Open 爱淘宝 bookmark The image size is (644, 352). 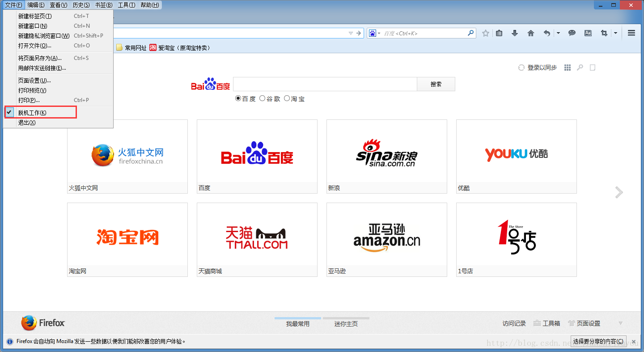point(180,48)
